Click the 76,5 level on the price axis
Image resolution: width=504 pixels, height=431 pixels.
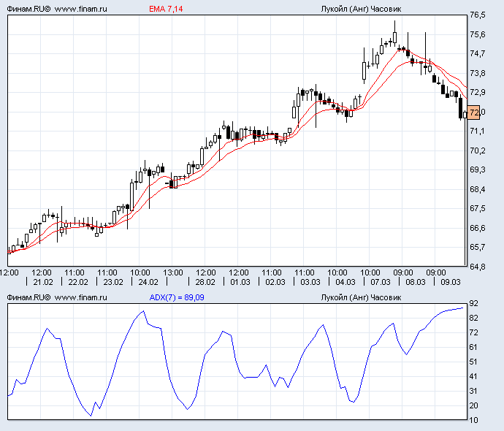478,15
